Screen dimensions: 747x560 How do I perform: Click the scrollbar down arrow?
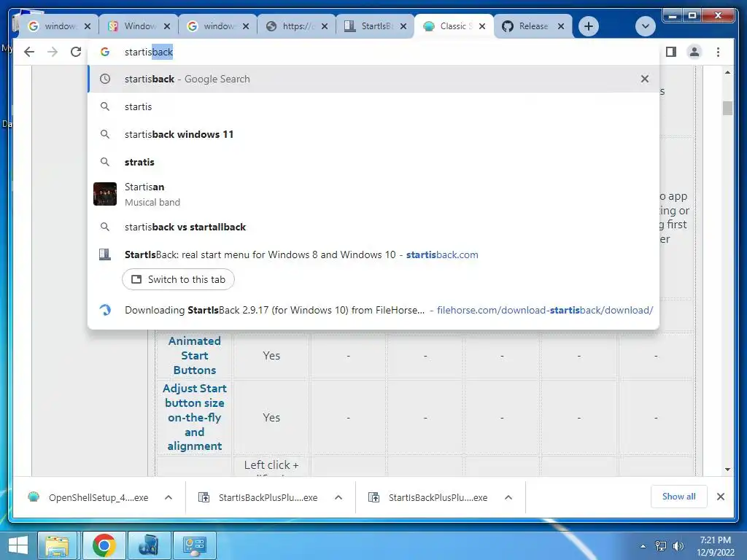tap(727, 470)
